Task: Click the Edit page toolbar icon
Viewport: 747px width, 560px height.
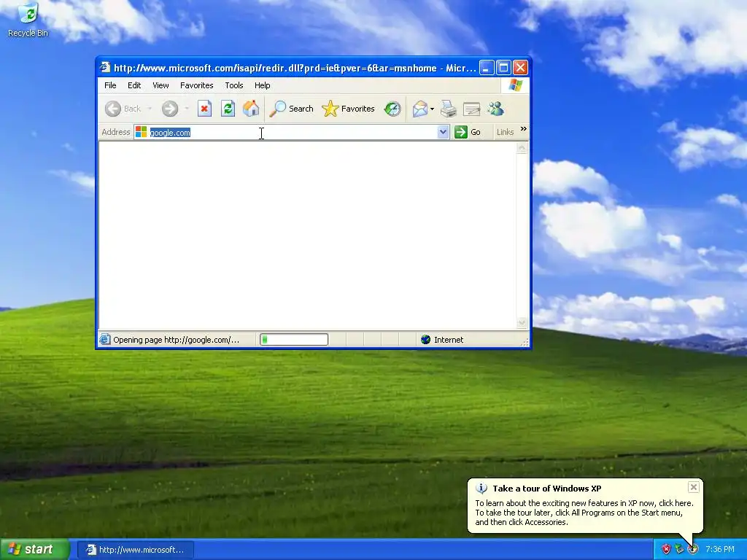Action: (x=472, y=109)
